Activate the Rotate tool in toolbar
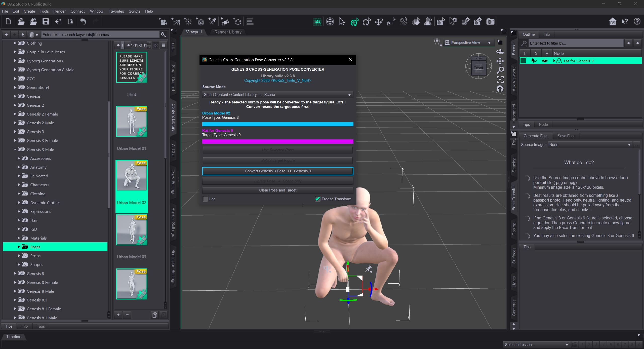The image size is (644, 349). coord(367,22)
